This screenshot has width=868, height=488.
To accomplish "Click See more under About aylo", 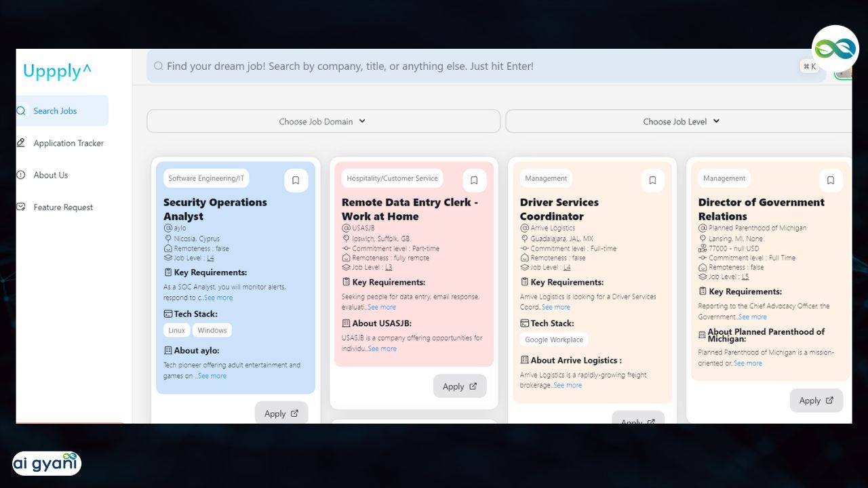I will click(212, 375).
